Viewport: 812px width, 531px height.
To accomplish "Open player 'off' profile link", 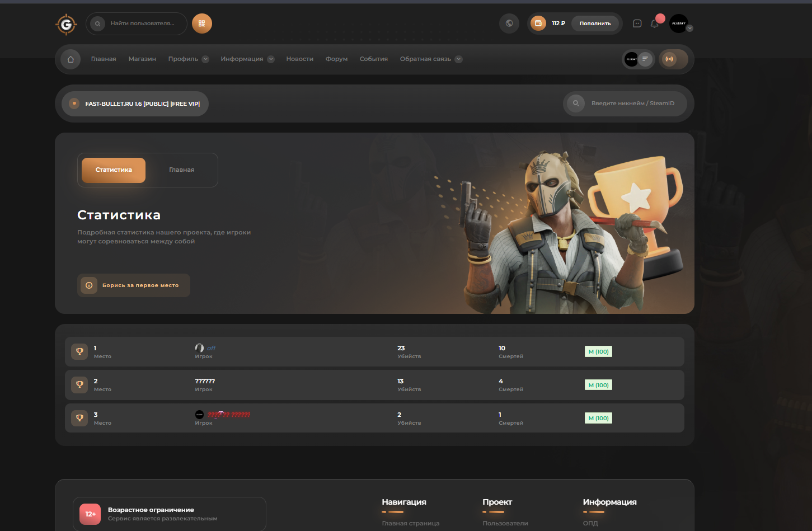I will pyautogui.click(x=212, y=348).
